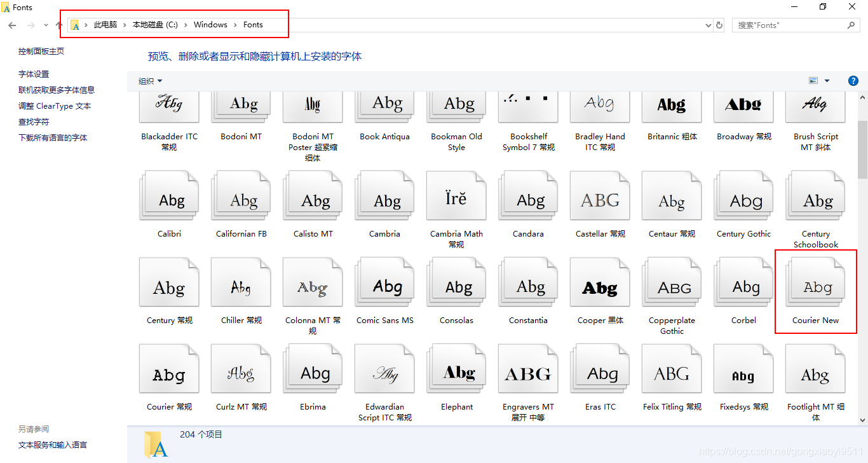This screenshot has width=868, height=463.
Task: Select the Bookman Old Style font icon
Action: click(456, 107)
